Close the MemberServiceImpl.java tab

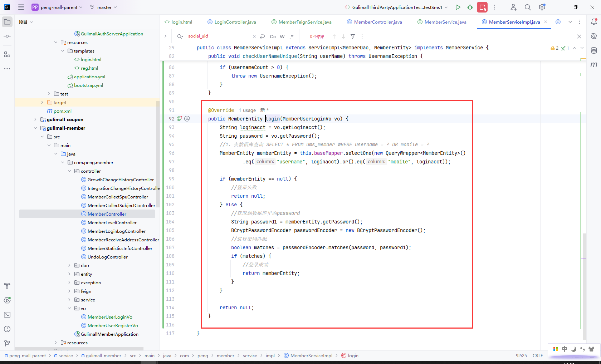(546, 22)
